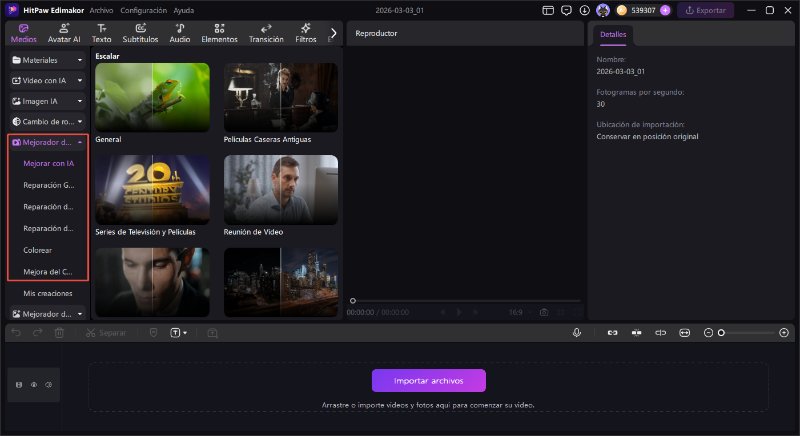The height and width of the screenshot is (436, 800).
Task: Click the fit timeline to width icon
Action: tap(684, 332)
